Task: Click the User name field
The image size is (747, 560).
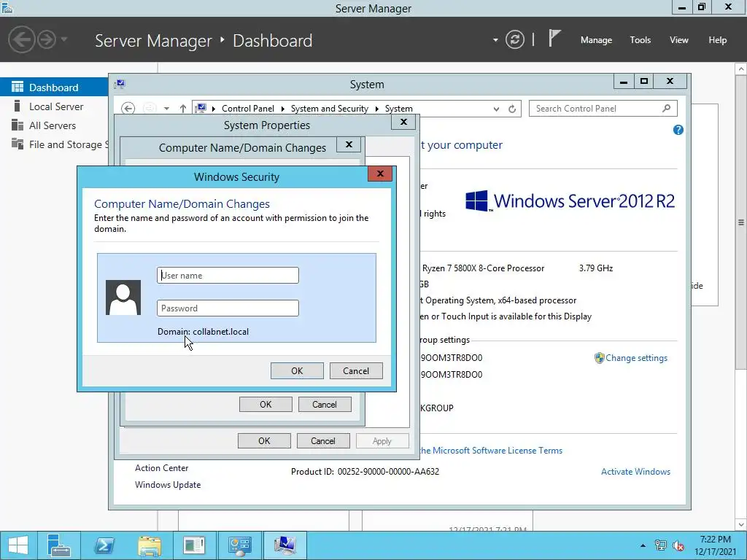Action: click(228, 275)
